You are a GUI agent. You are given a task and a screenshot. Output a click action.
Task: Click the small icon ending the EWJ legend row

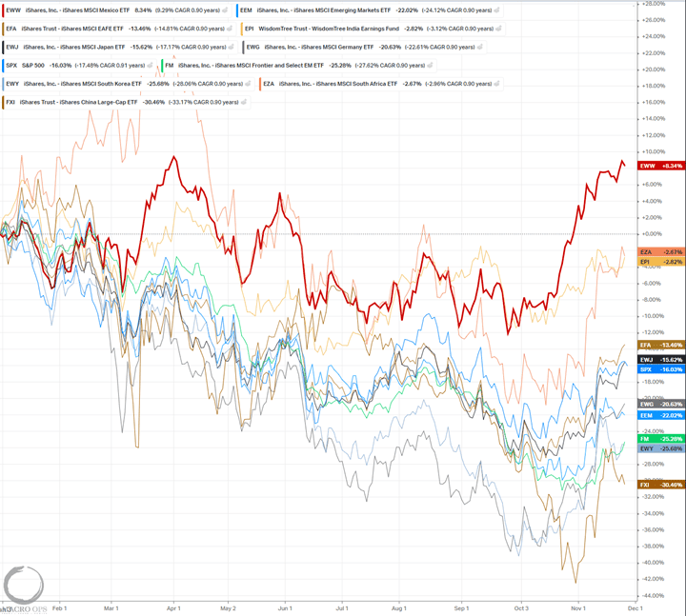click(x=232, y=47)
